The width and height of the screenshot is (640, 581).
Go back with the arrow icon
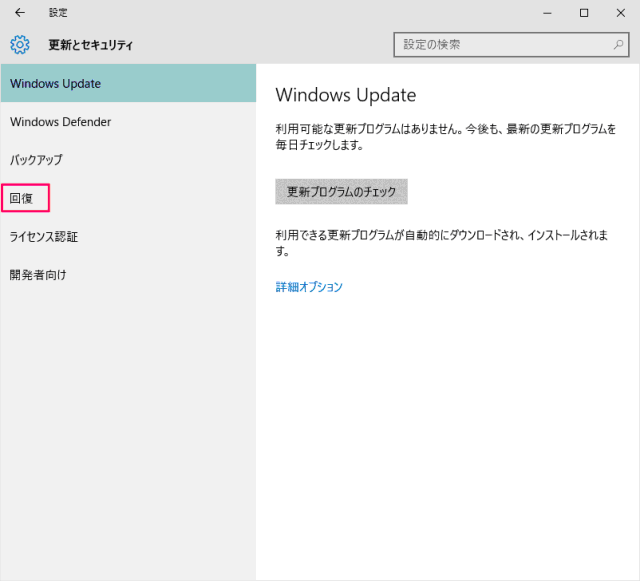tap(20, 13)
